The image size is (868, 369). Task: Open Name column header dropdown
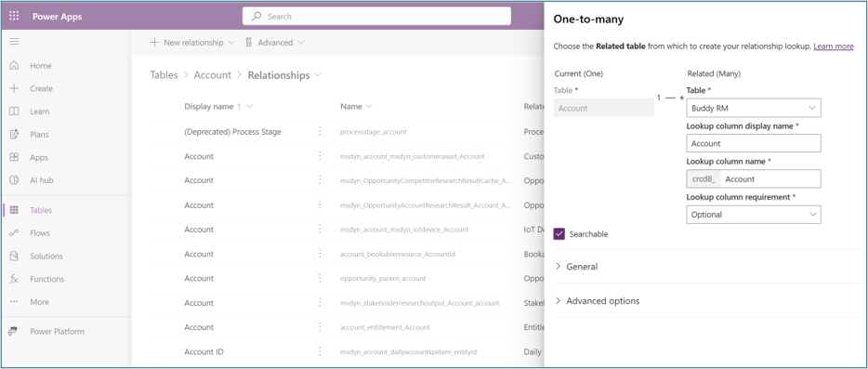pos(369,106)
